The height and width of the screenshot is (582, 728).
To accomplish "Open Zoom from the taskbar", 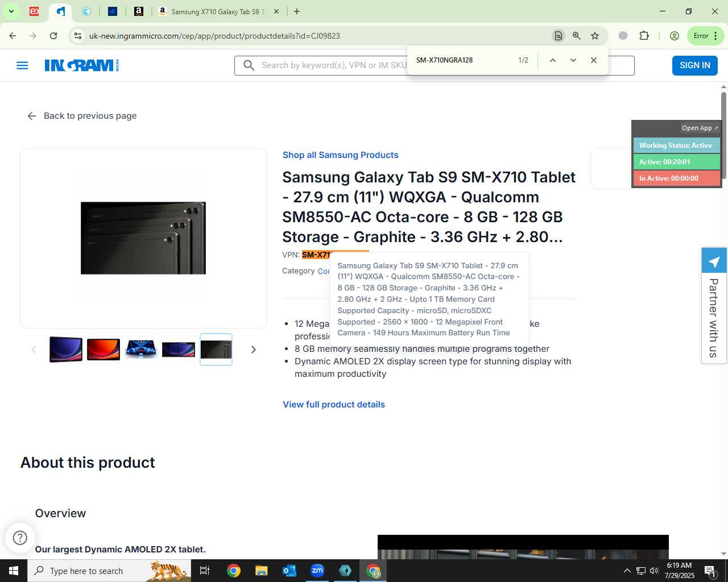I will point(317,571).
